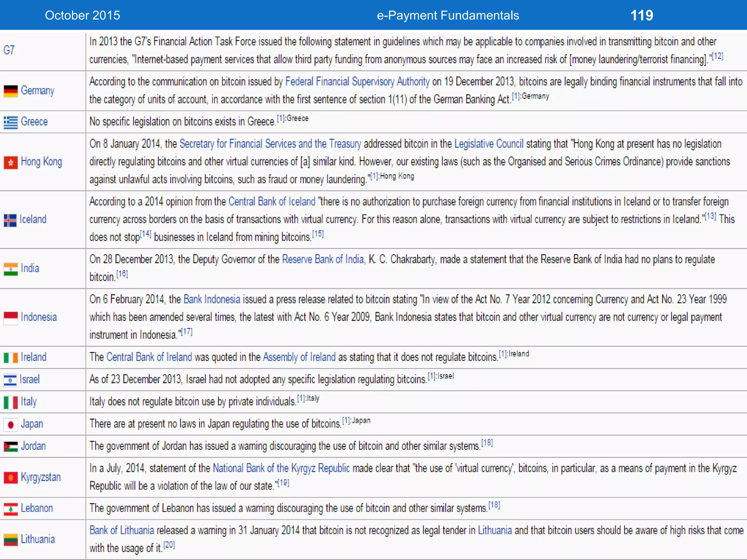The image size is (747, 560).
Task: Open the Israel country link
Action: point(30,379)
